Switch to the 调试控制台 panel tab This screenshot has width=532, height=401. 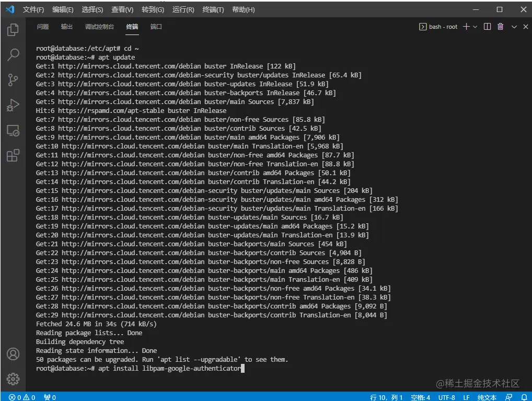tap(99, 27)
